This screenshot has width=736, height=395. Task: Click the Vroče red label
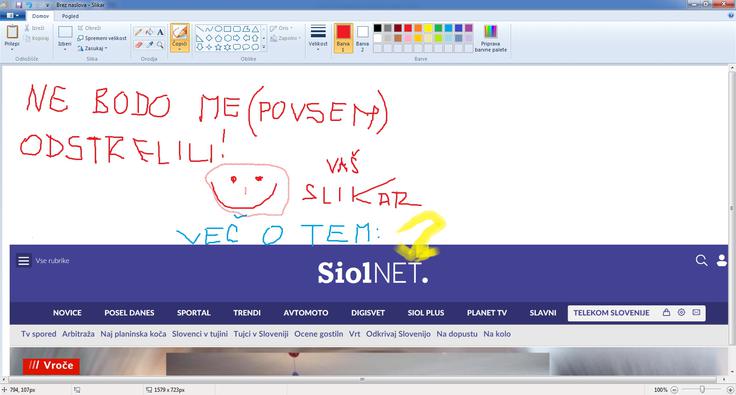51,365
